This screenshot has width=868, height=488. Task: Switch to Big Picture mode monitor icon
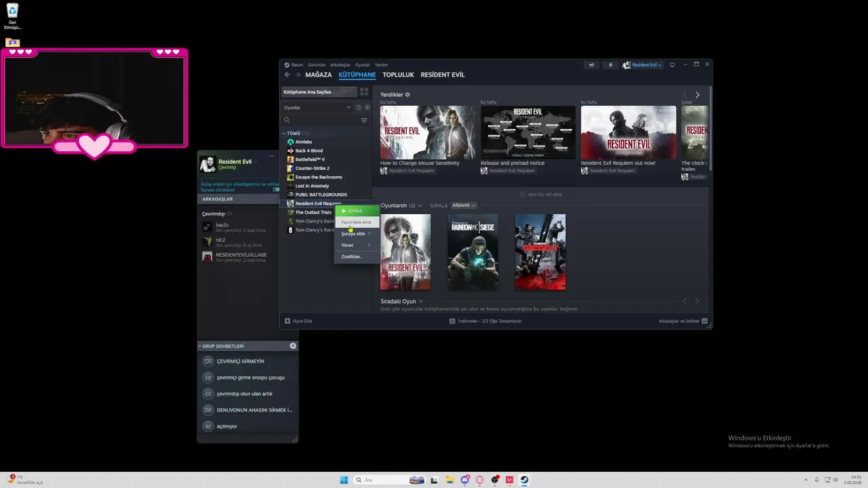pos(672,65)
